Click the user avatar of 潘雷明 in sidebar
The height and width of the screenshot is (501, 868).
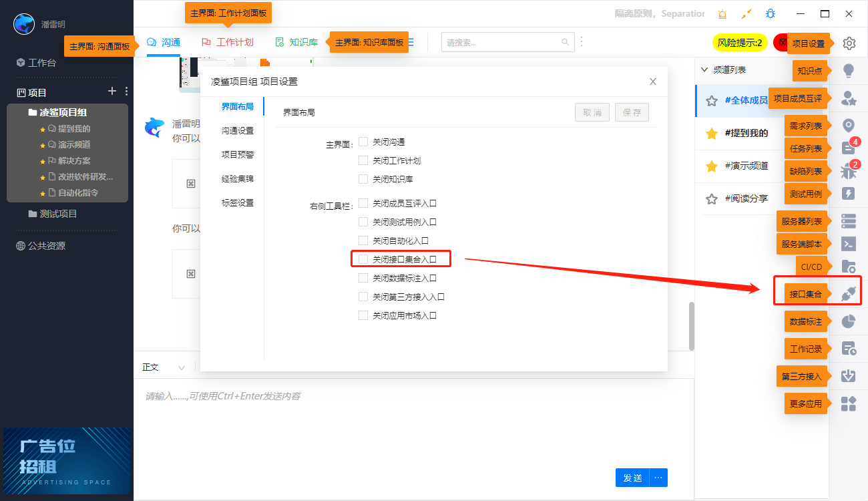coord(24,24)
